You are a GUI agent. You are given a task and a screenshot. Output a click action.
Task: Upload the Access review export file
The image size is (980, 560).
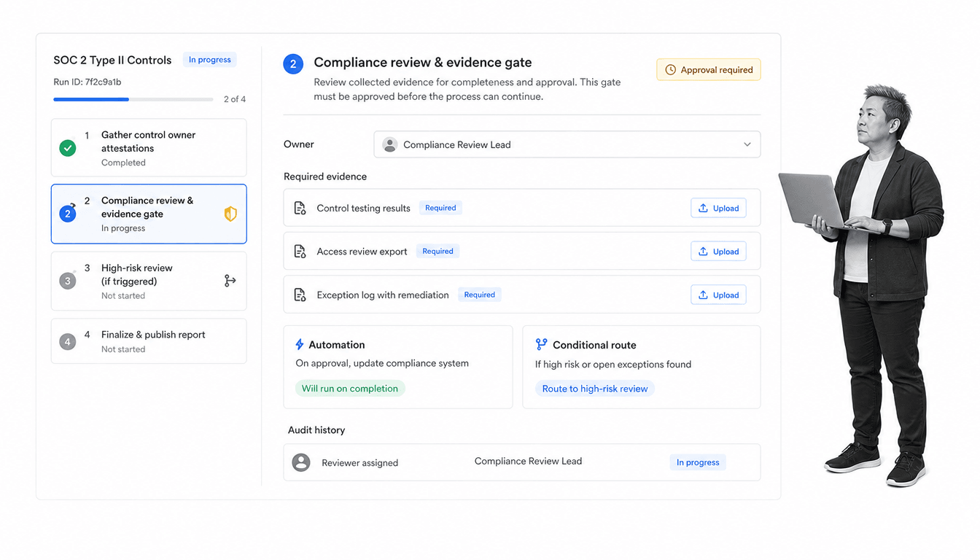[718, 252]
